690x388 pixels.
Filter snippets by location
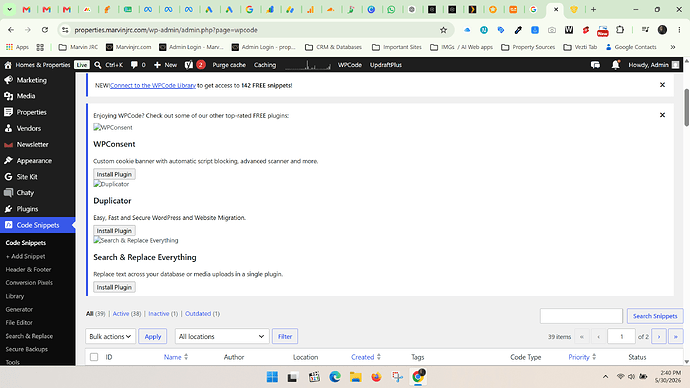(x=285, y=337)
